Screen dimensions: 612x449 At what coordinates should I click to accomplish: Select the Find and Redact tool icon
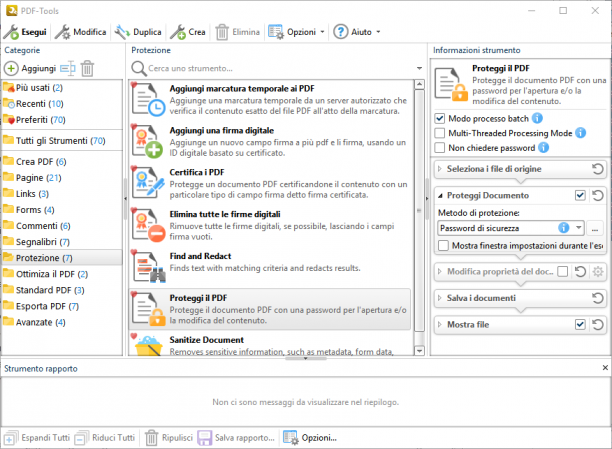pos(148,267)
